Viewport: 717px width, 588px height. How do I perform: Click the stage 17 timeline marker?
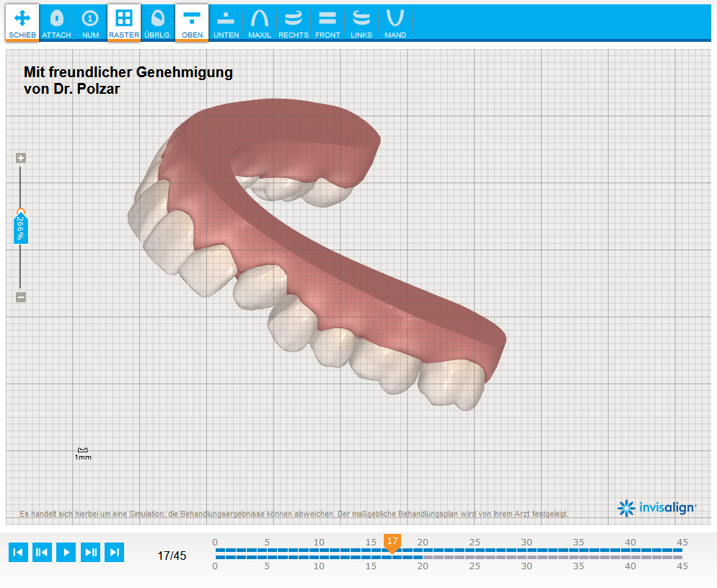(x=392, y=543)
